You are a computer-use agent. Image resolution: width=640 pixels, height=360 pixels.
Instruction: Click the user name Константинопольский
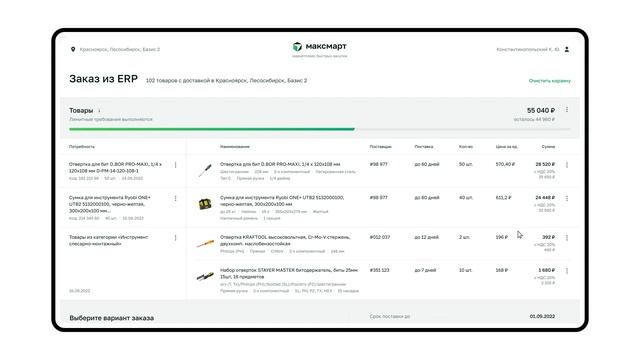528,49
